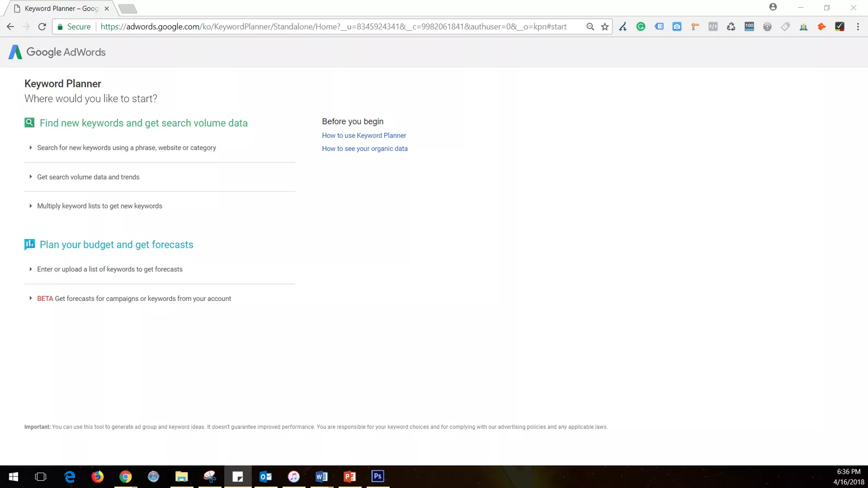868x488 pixels.
Task: Click 'Plan your budget and get forecasts' heading
Action: point(116,245)
